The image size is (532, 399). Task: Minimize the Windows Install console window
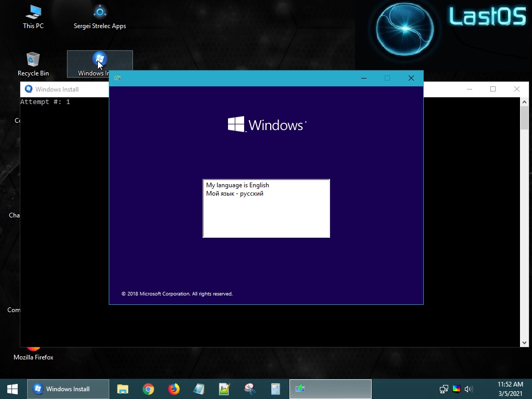(470, 89)
